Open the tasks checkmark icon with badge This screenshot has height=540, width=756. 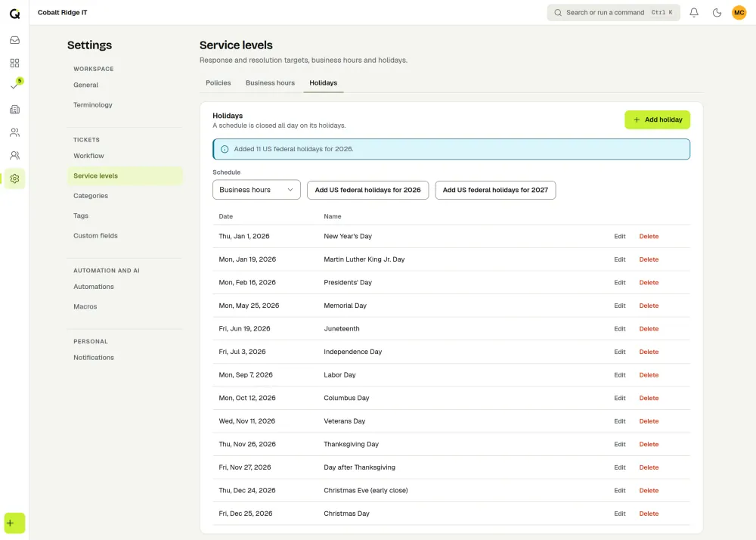click(14, 85)
